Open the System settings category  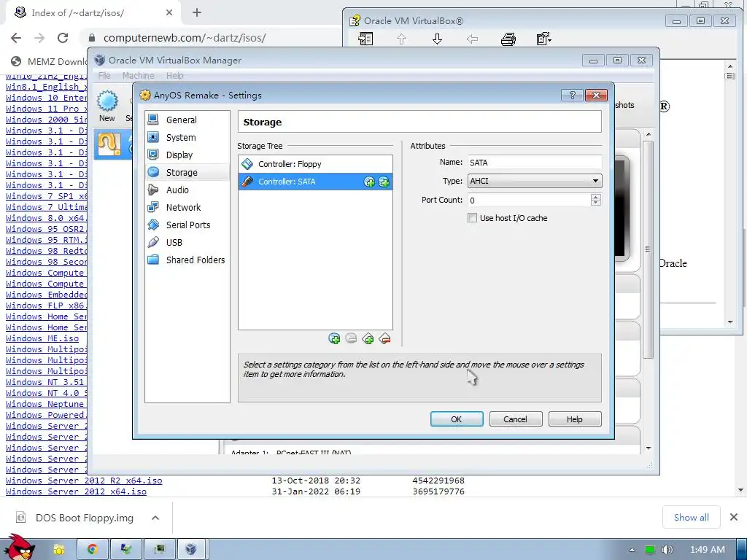[x=187, y=138]
